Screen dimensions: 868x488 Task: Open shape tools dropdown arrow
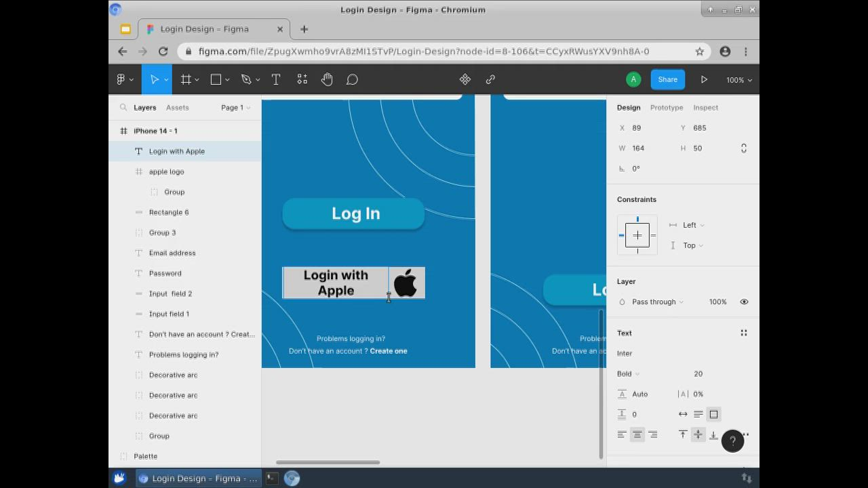pos(227,80)
